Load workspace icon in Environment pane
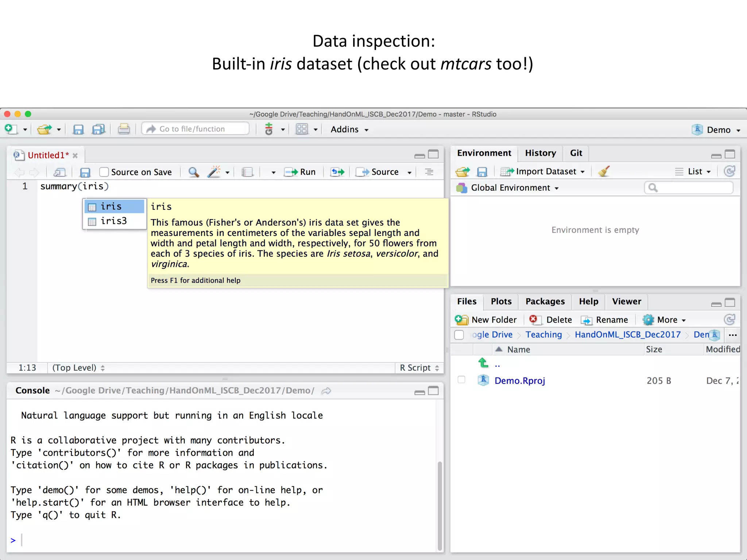Screen dimensions: 747x560 click(x=463, y=171)
